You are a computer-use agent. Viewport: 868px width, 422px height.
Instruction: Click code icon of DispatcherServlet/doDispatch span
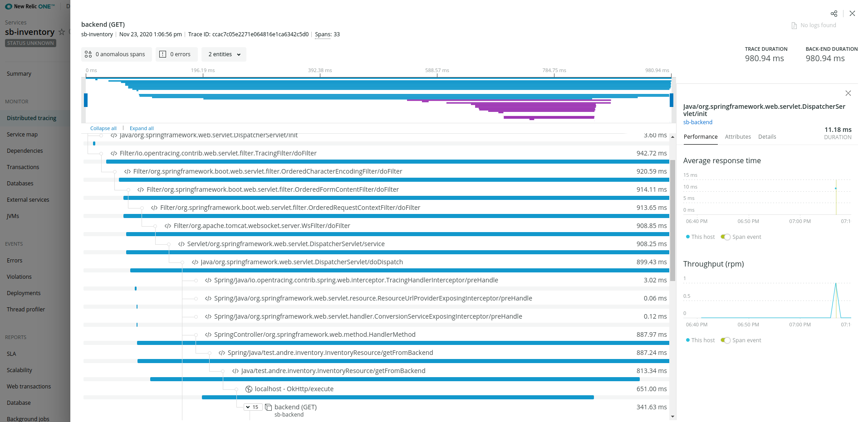click(195, 262)
